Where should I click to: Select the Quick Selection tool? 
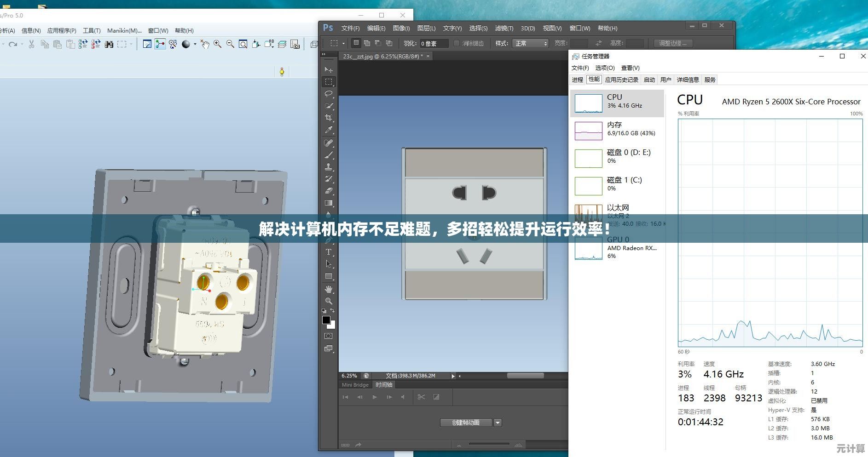pyautogui.click(x=329, y=106)
